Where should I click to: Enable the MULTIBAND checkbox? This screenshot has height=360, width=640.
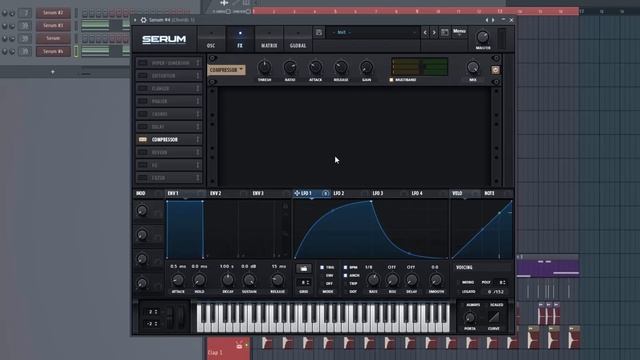click(391, 80)
